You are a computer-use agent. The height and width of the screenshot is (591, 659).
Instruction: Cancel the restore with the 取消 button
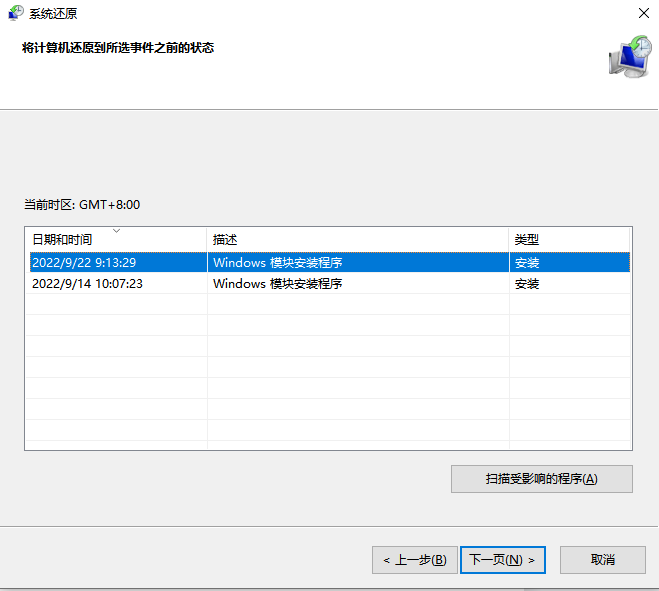pyautogui.click(x=602, y=560)
